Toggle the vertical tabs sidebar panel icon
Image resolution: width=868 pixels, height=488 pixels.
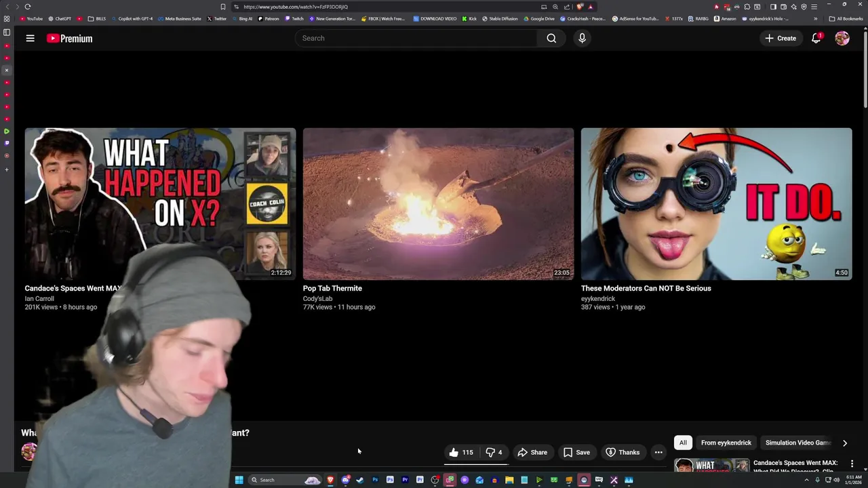pos(7,33)
